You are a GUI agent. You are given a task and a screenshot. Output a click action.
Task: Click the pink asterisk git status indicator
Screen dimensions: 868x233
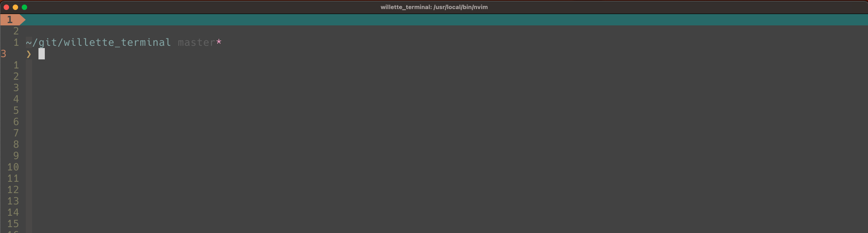point(219,42)
